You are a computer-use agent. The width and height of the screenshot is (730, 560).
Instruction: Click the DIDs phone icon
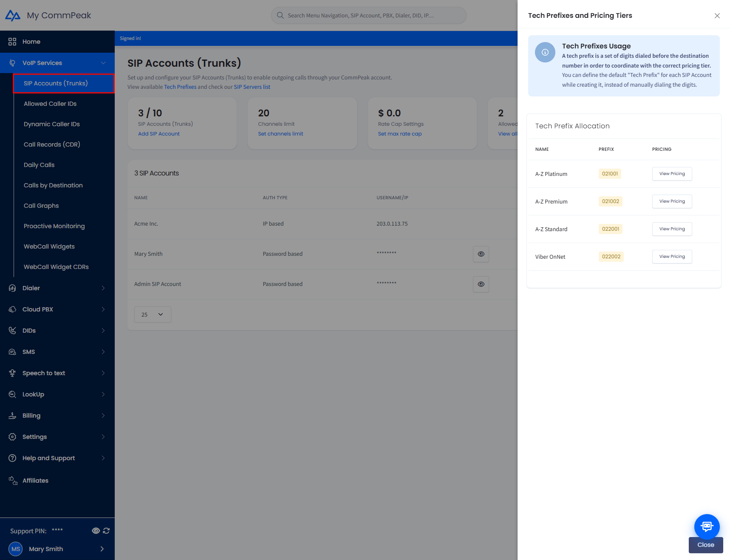point(12,331)
